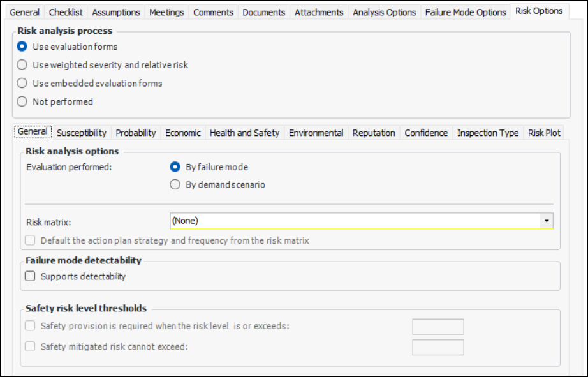Click the Risk matrix (None) field
This screenshot has width=588, height=377.
pyautogui.click(x=354, y=221)
